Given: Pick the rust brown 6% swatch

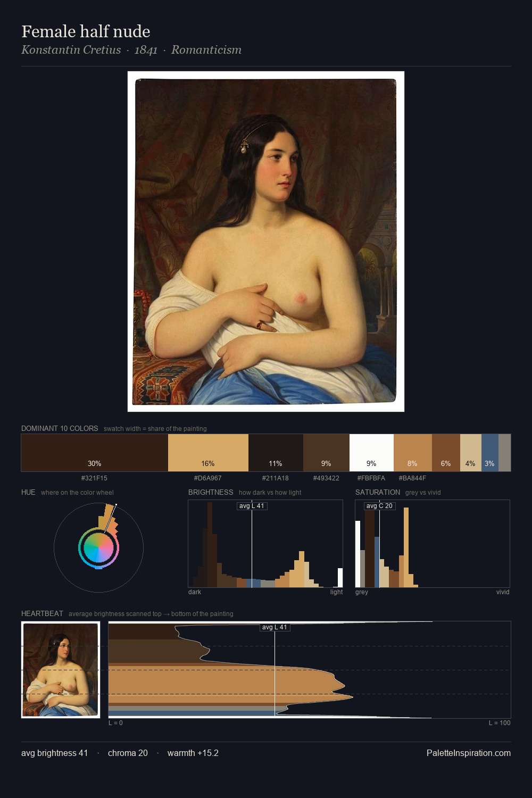Looking at the screenshot, I should pyautogui.click(x=446, y=453).
